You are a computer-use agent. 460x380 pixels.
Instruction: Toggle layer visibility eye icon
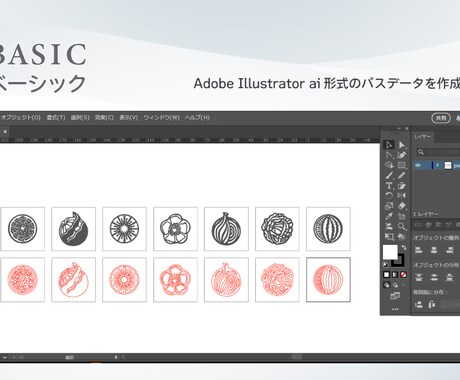pyautogui.click(x=418, y=165)
